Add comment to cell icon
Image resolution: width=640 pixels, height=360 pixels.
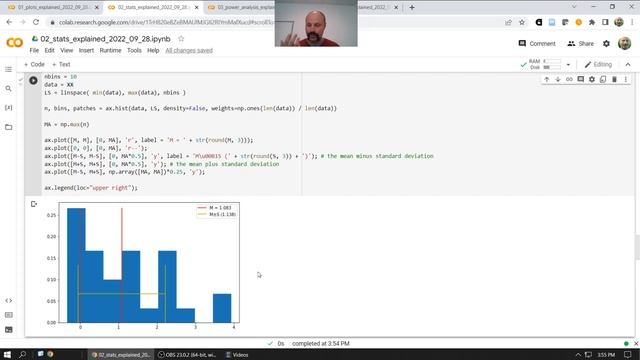[x=580, y=79]
